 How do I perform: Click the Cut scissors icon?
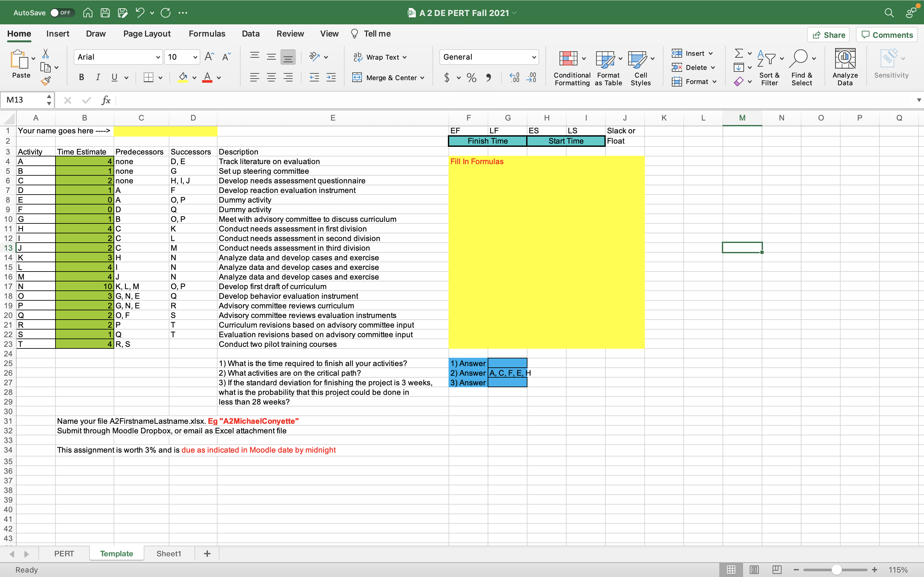click(x=46, y=54)
